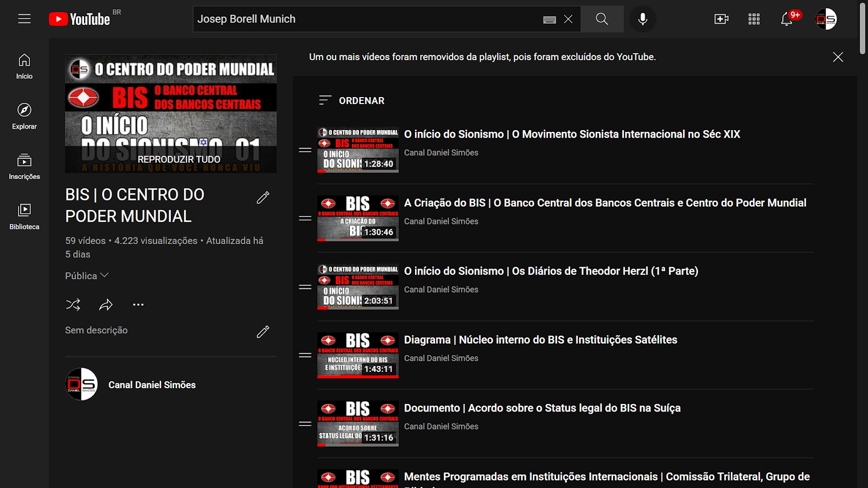The image size is (868, 488).
Task: Go to the YouTube home logo
Action: 79,19
